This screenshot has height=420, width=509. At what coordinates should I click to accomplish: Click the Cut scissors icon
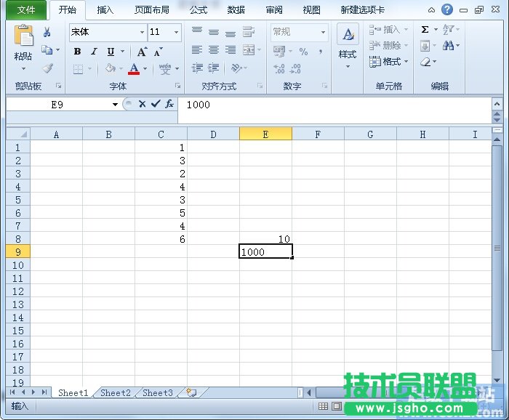coord(47,32)
